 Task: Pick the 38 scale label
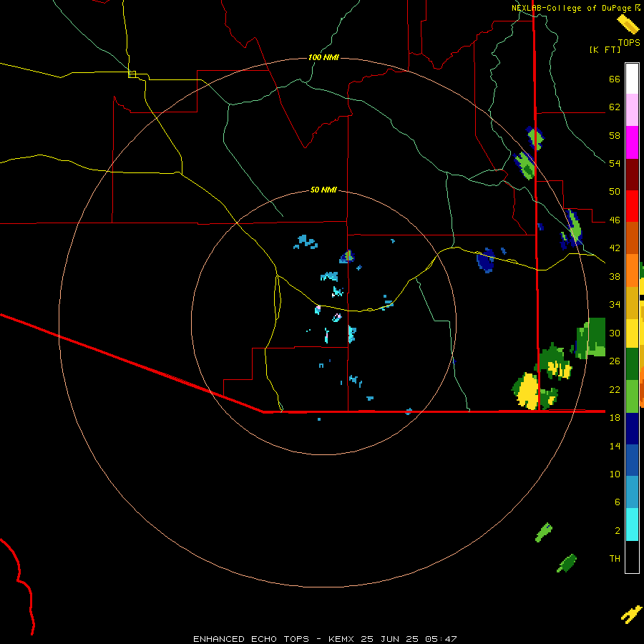click(615, 276)
